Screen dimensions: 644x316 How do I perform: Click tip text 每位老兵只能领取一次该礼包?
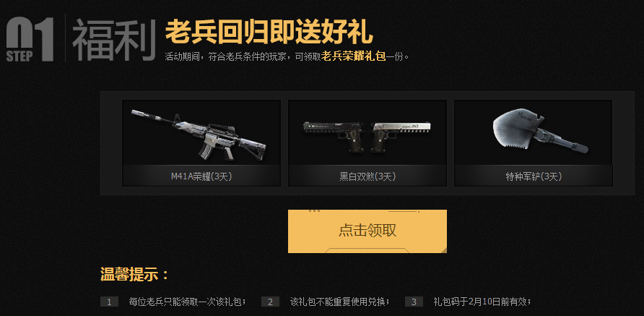coord(187,302)
